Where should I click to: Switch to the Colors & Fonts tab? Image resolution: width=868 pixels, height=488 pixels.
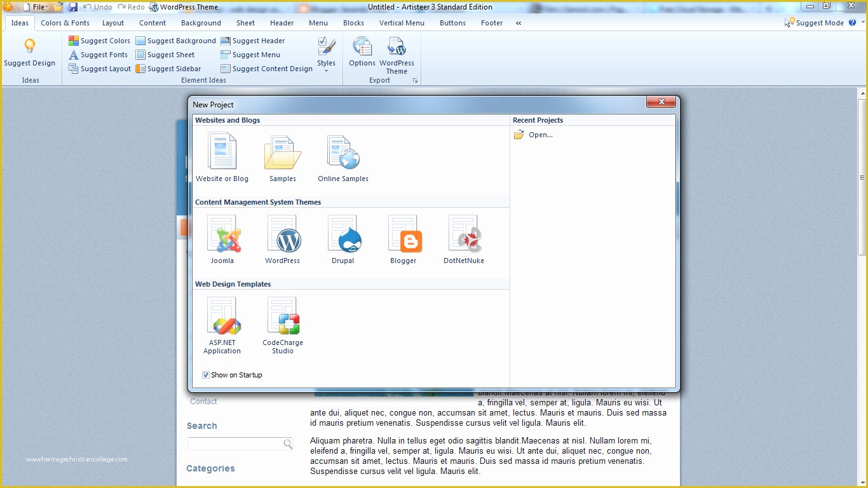tap(65, 23)
